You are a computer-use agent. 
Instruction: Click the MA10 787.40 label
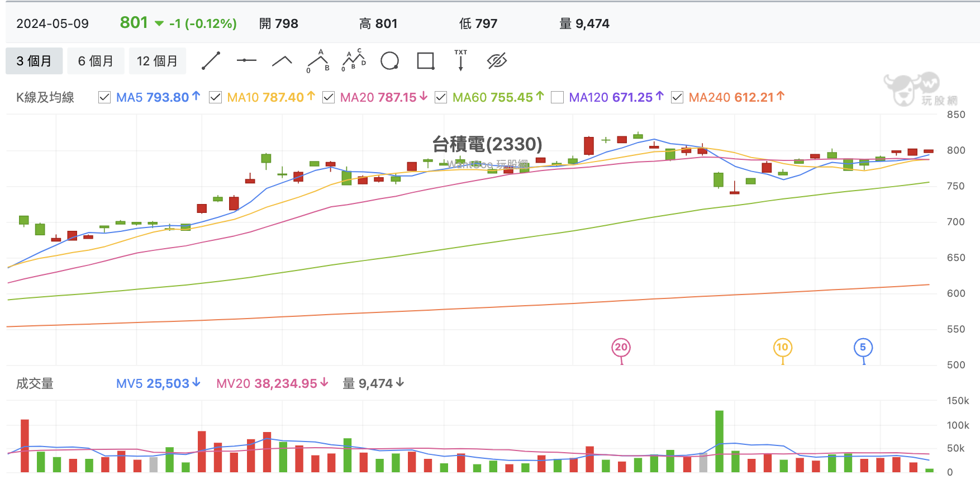(271, 97)
